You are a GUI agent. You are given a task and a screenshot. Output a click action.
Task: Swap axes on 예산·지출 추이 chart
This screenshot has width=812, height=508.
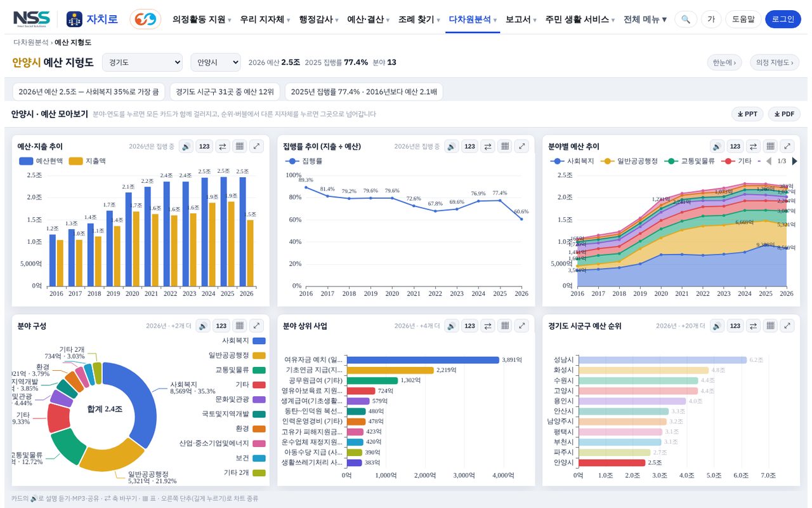point(223,147)
